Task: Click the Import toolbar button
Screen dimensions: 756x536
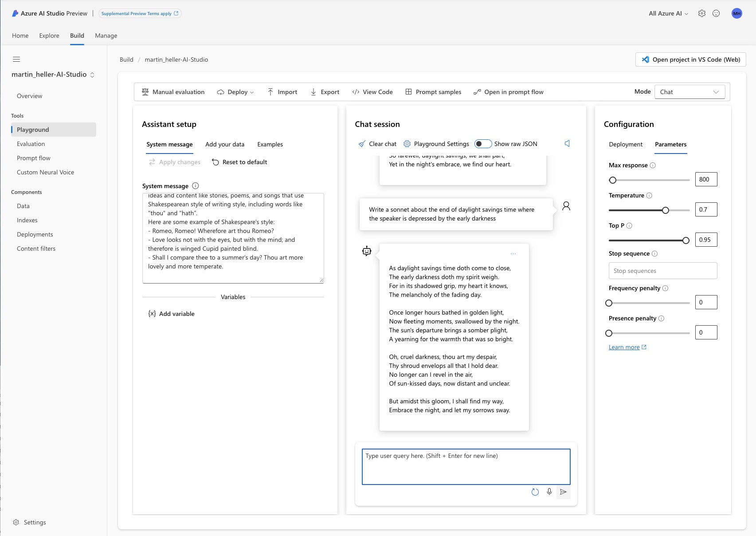Action: pos(282,92)
